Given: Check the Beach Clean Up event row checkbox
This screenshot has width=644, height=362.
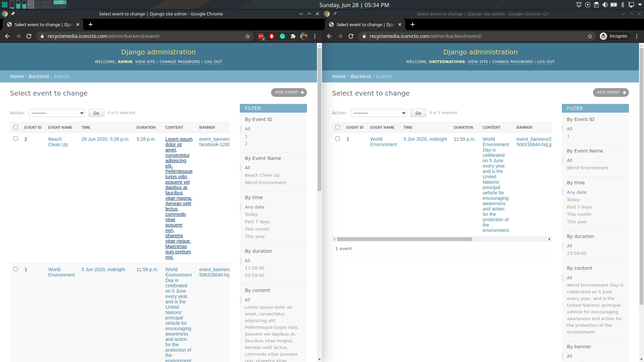Looking at the screenshot, I should click(15, 139).
